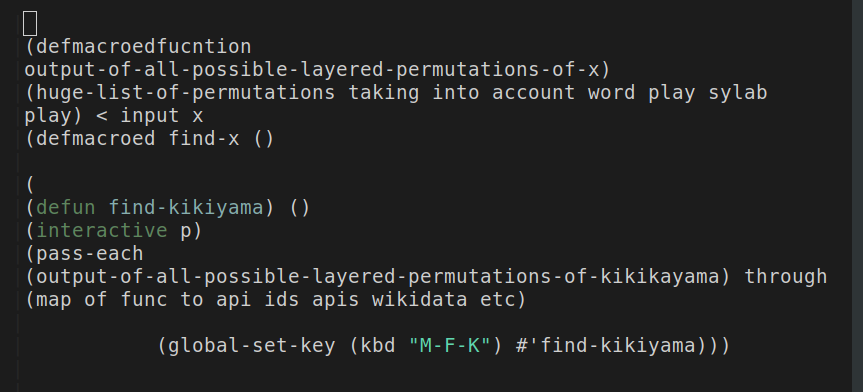Click output-of-all-possible-layered-permutations-of-x text
The height and width of the screenshot is (392, 863).
[x=312, y=70]
